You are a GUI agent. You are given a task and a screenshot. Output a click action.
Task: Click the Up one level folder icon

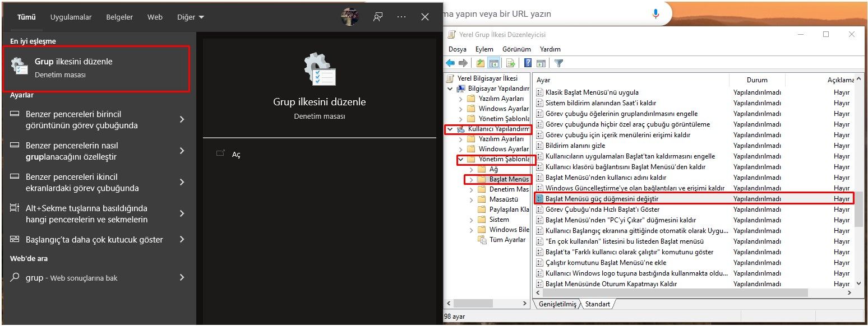point(481,63)
